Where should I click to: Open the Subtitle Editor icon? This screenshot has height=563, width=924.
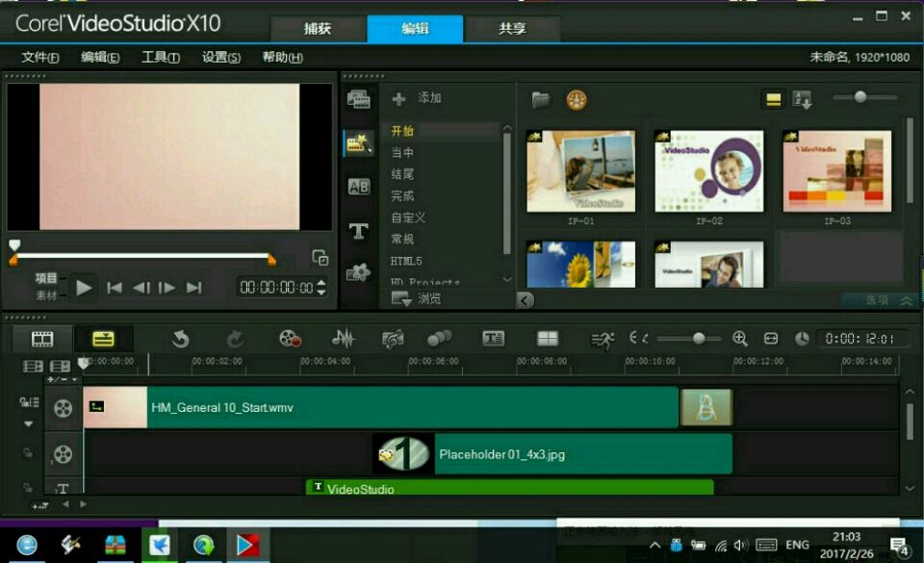pos(493,338)
